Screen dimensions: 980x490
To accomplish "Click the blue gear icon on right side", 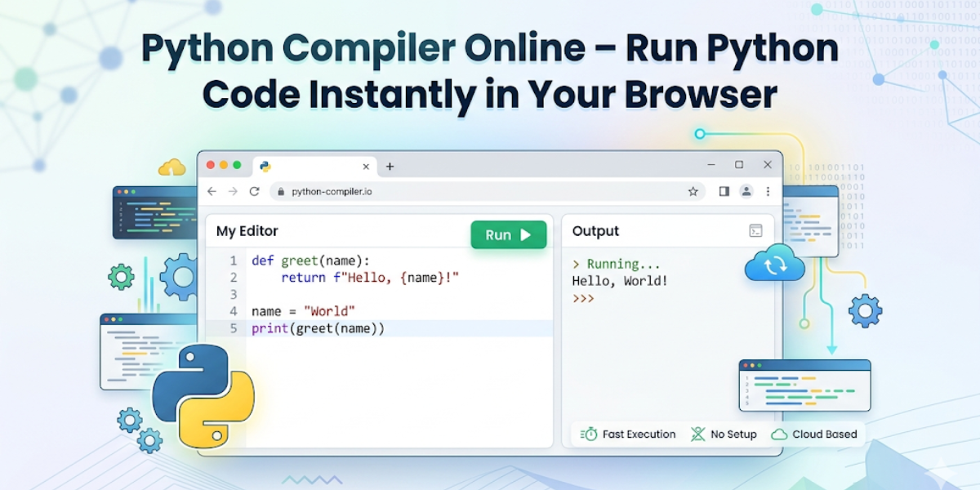I will 866,311.
